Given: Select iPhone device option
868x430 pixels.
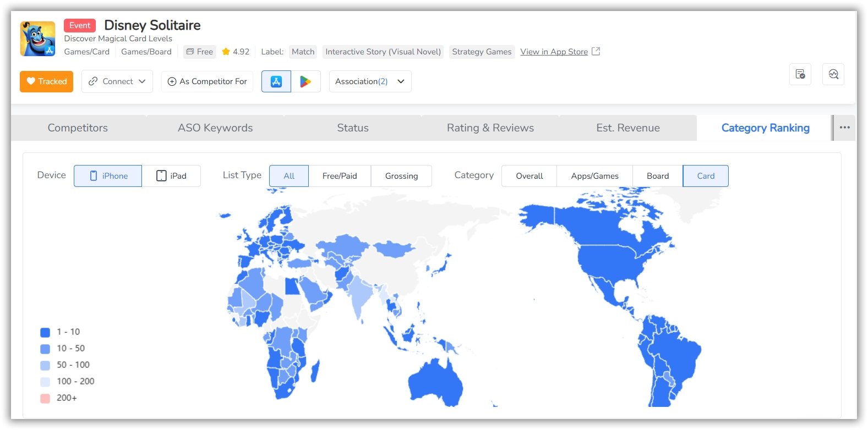Looking at the screenshot, I should 108,176.
